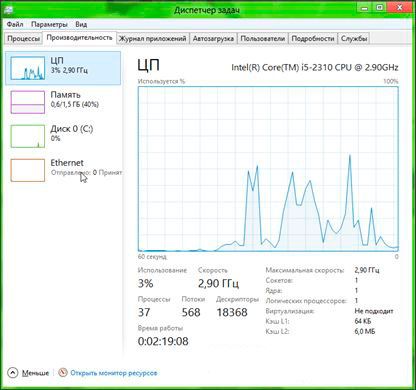Viewport: 416px width, 390px height.
Task: Click the 3% Использование value
Action: 145,283
